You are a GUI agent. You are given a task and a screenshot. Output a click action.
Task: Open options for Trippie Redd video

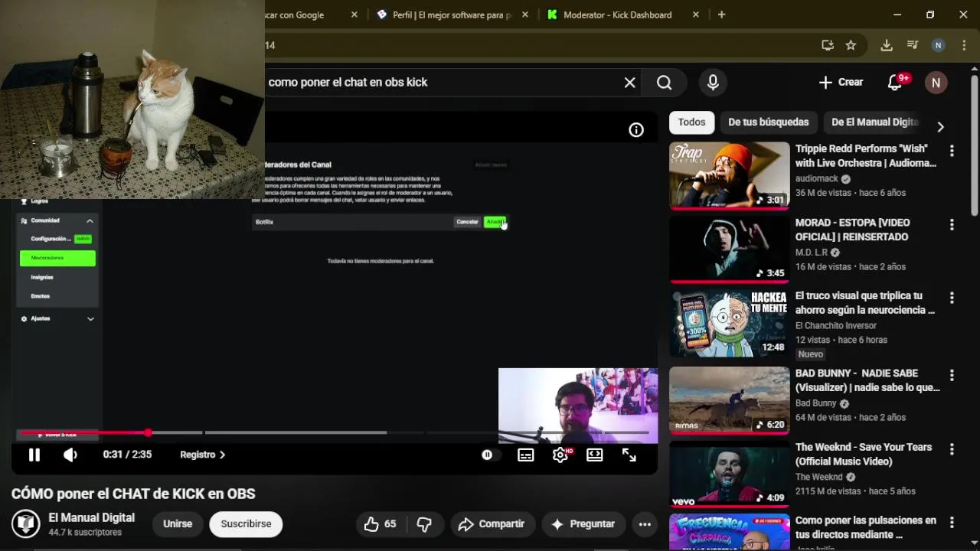(952, 152)
